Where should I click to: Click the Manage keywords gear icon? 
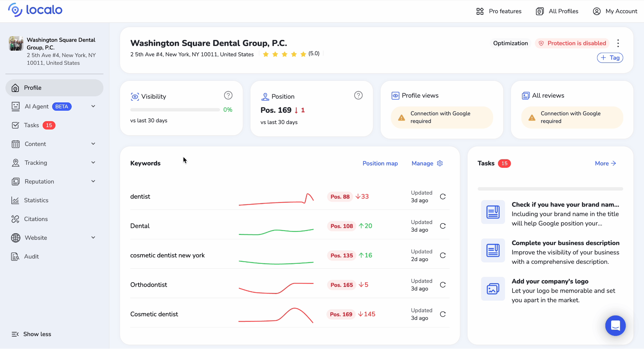click(x=440, y=163)
